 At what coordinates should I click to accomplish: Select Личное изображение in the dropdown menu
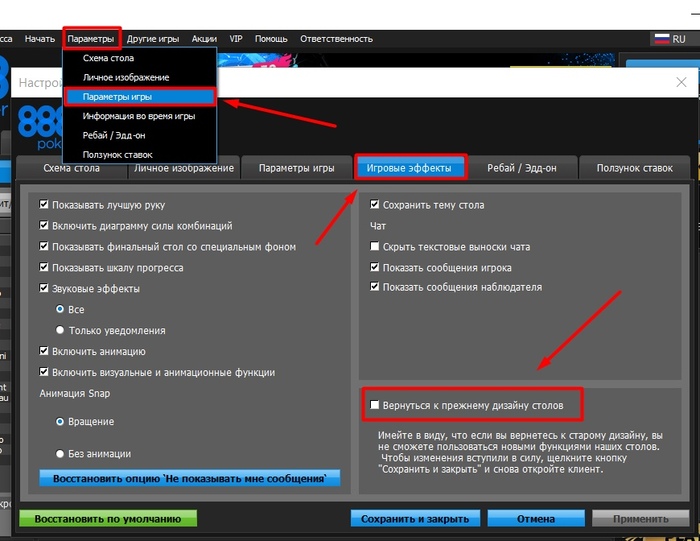coord(140,77)
